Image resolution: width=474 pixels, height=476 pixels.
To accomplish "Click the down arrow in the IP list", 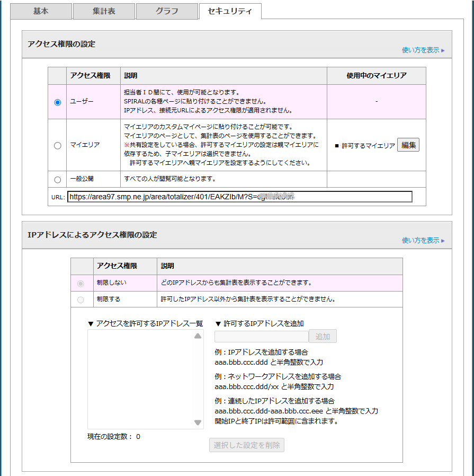I will [x=198, y=423].
